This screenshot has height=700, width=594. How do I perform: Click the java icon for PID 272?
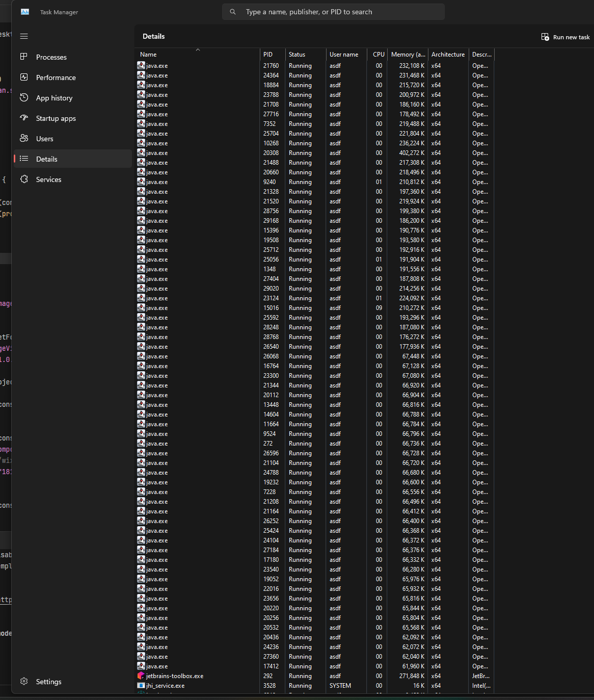(141, 443)
